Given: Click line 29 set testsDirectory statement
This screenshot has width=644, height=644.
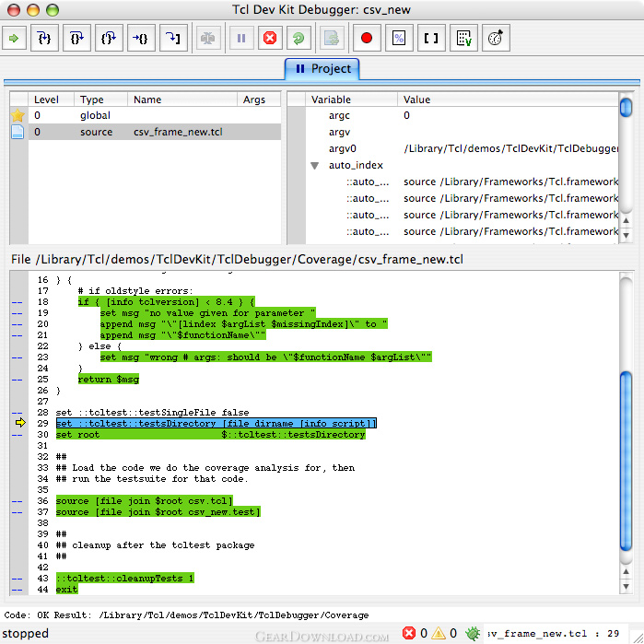Looking at the screenshot, I should click(216, 423).
